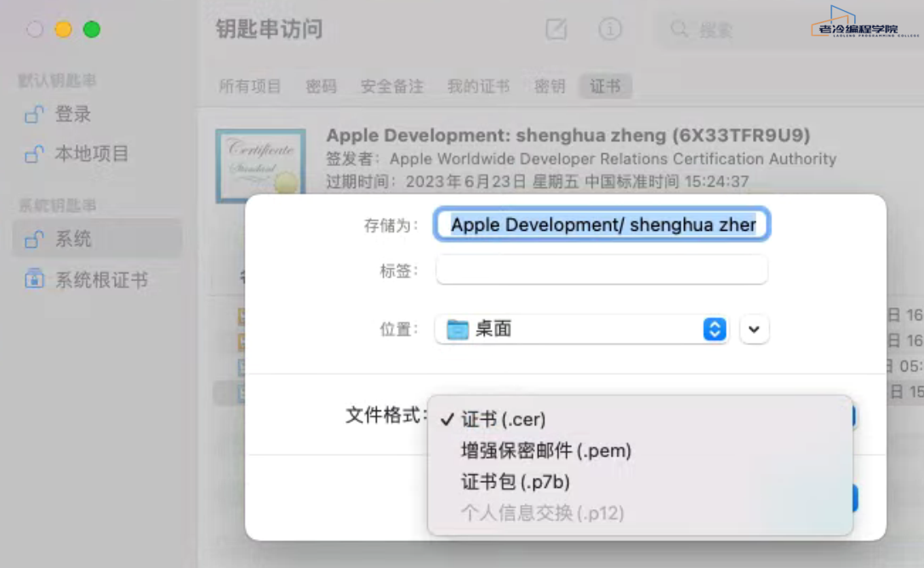Select the 系统根证书 keychain in sidebar

[x=97, y=279]
